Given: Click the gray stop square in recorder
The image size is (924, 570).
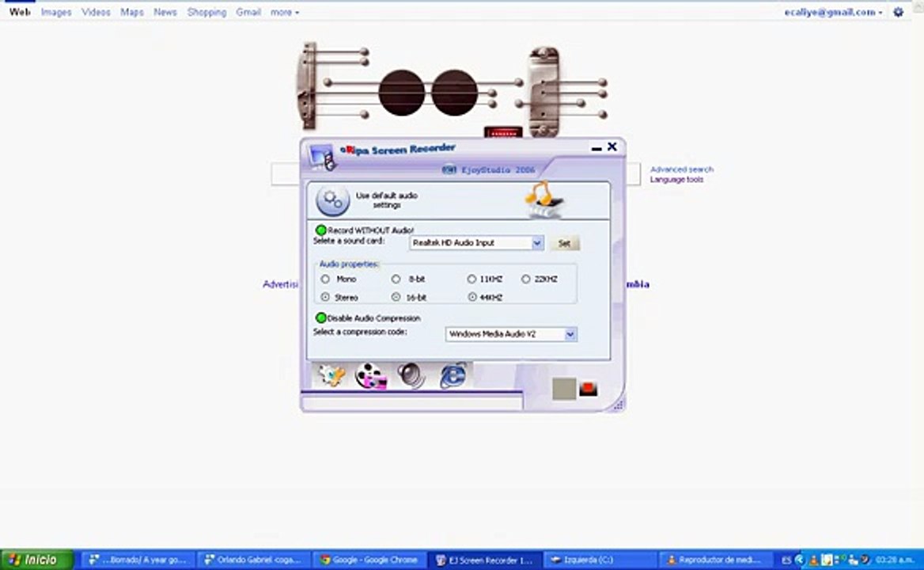Looking at the screenshot, I should 564,389.
